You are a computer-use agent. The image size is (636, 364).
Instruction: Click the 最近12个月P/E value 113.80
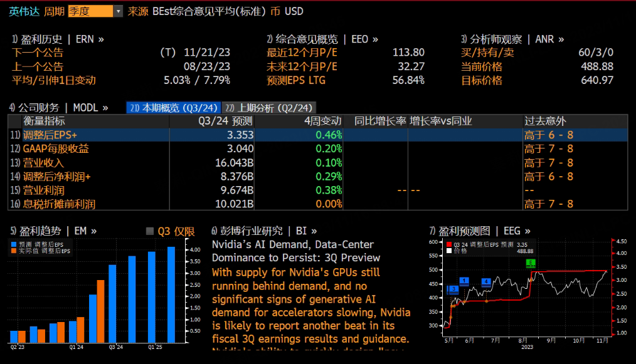[x=408, y=53]
